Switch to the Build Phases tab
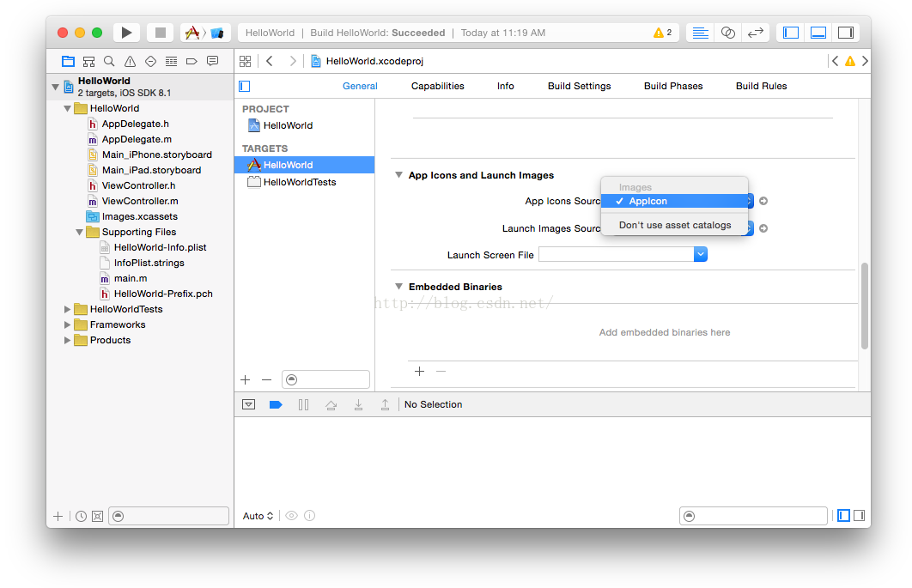Image resolution: width=912 pixels, height=588 pixels. coord(673,86)
